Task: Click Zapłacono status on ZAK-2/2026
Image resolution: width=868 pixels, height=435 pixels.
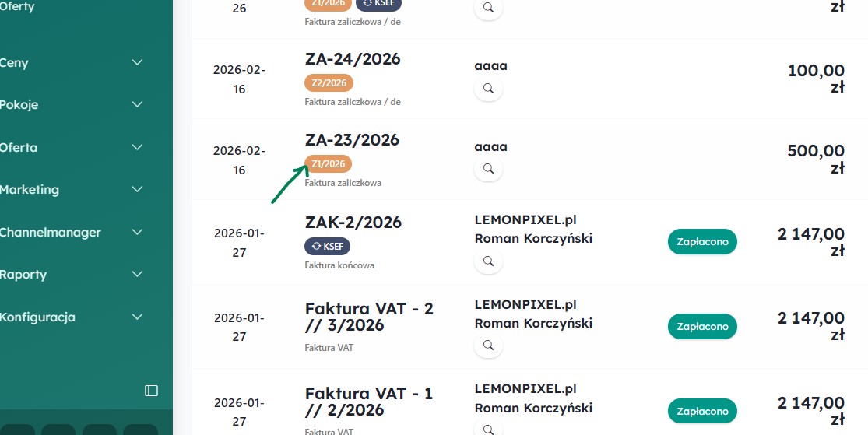Action: tap(702, 242)
